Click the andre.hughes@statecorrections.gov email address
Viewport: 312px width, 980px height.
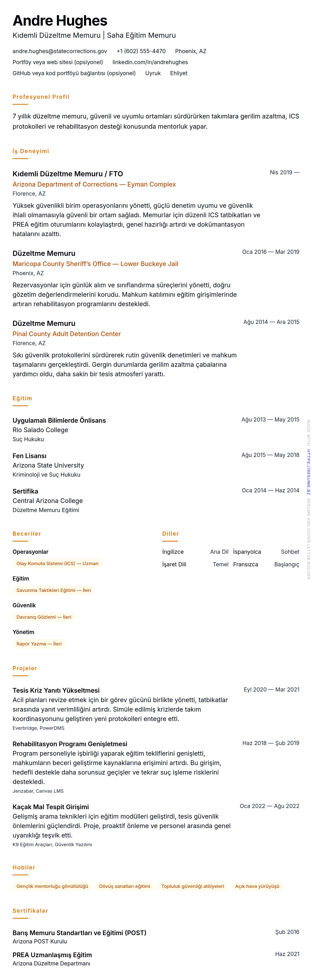click(60, 51)
